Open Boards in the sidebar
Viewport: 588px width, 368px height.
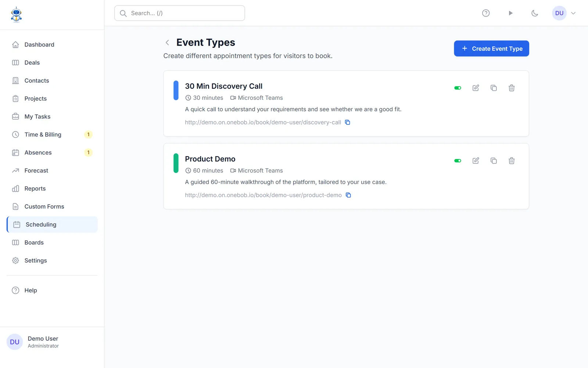point(52,243)
